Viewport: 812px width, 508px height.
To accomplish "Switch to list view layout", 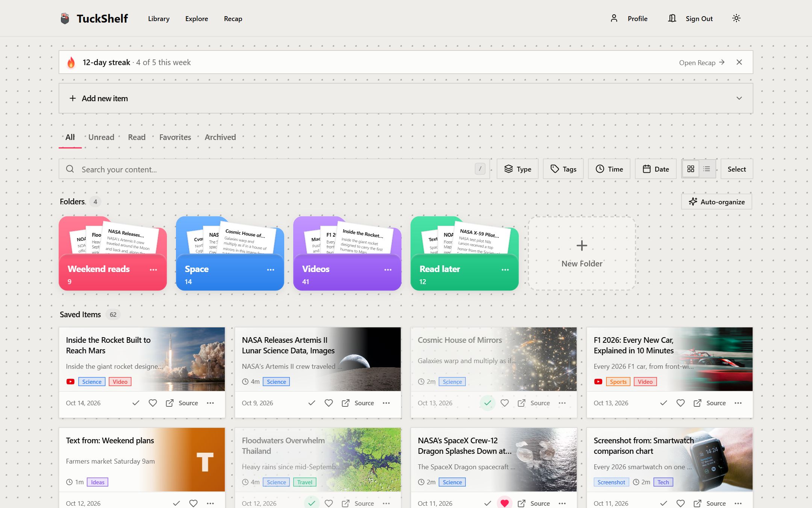I will (x=707, y=169).
